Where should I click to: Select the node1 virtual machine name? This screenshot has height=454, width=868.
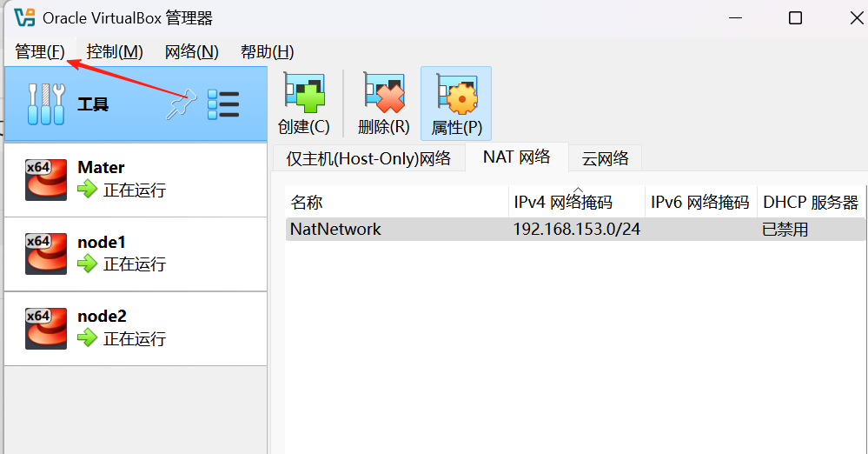click(x=102, y=243)
